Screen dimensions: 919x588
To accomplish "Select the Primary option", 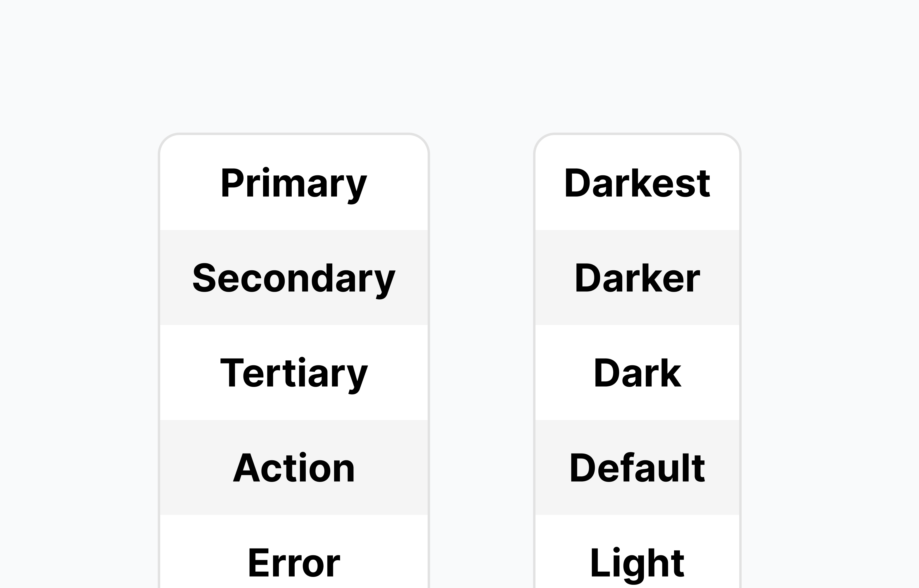I will point(293,183).
